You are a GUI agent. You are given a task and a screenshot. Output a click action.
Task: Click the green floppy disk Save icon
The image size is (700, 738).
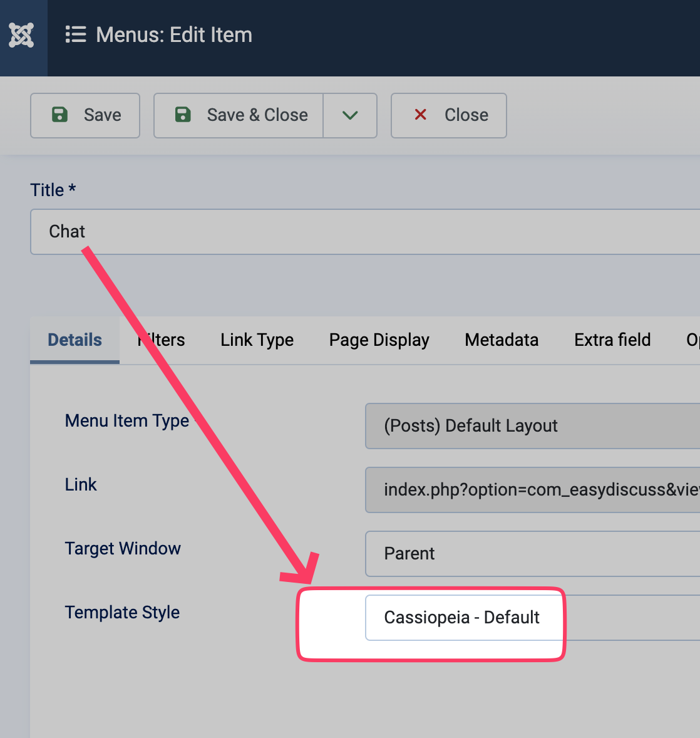[x=59, y=115]
